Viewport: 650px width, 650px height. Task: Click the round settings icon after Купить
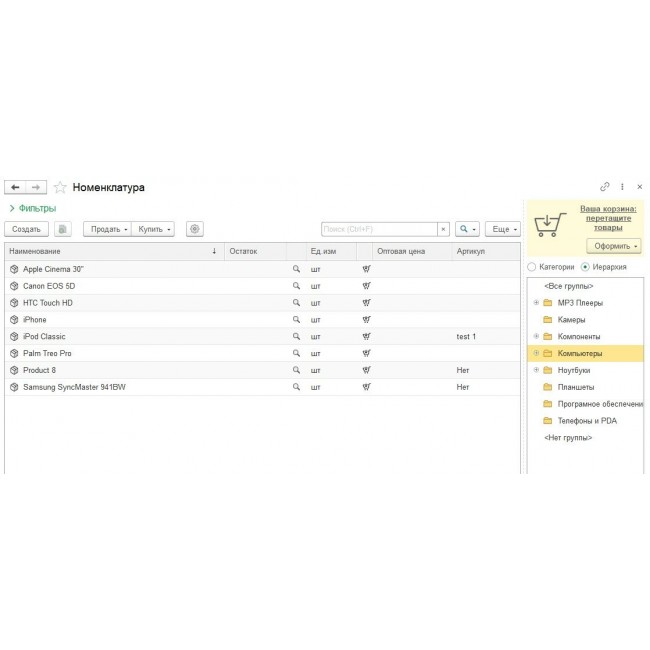194,229
